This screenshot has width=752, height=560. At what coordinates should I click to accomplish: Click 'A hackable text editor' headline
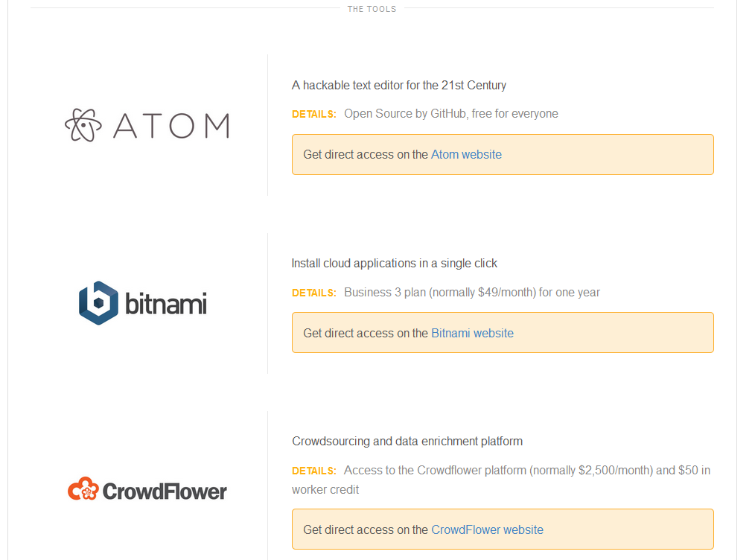(399, 86)
